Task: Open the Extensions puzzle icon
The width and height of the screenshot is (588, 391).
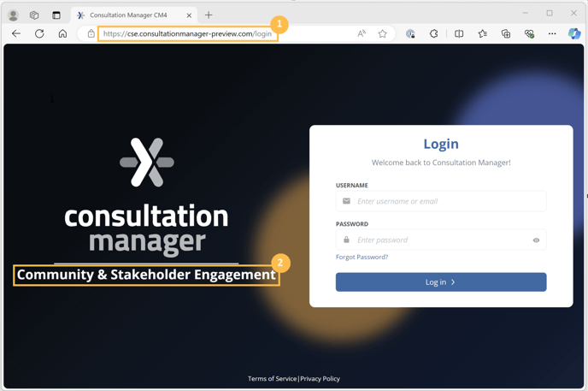Action: click(434, 33)
